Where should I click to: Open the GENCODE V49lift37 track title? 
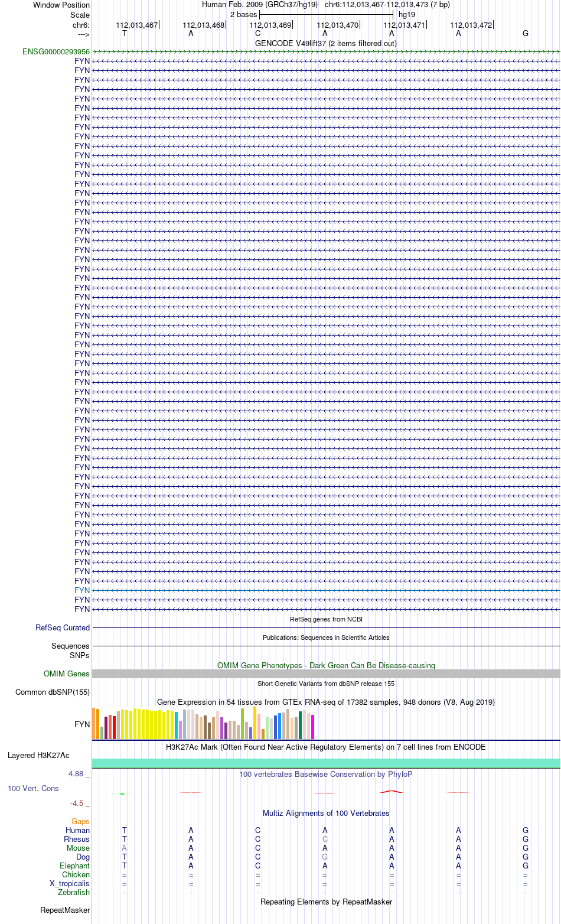click(x=326, y=44)
